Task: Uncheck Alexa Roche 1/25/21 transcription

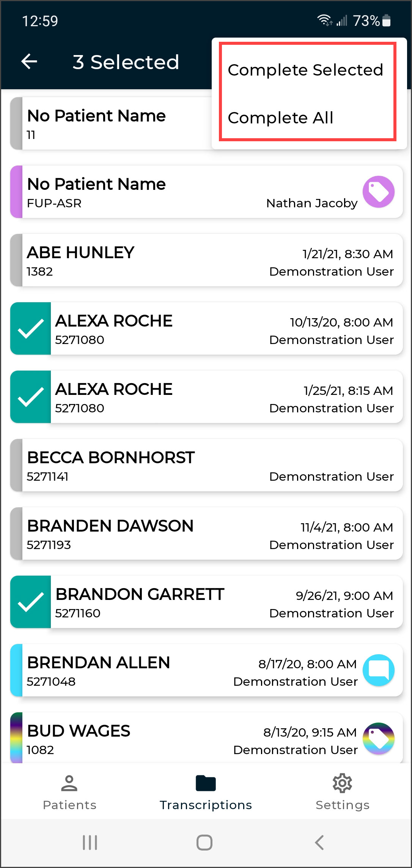Action: [x=31, y=397]
